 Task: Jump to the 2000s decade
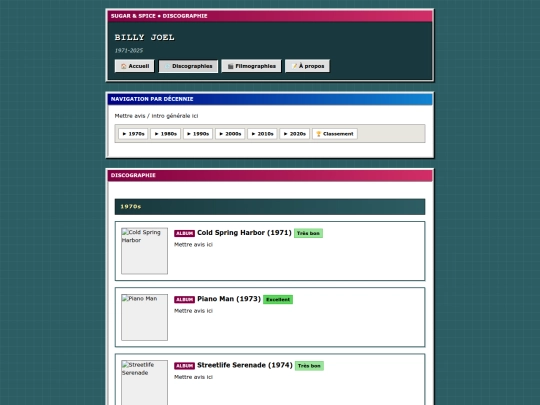click(230, 134)
